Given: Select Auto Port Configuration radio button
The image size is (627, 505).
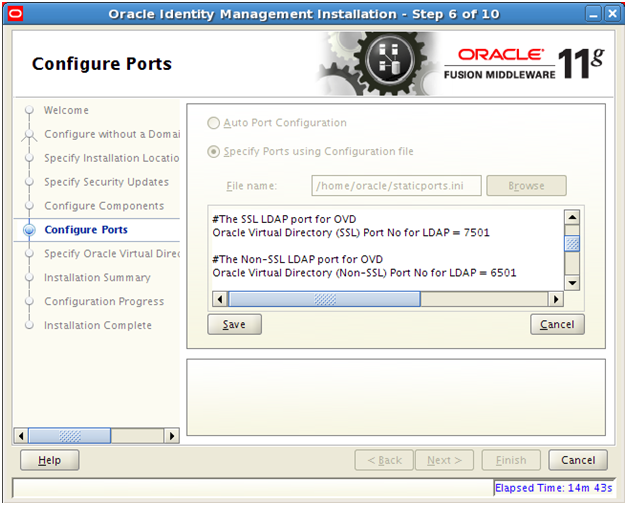Looking at the screenshot, I should pyautogui.click(x=213, y=123).
